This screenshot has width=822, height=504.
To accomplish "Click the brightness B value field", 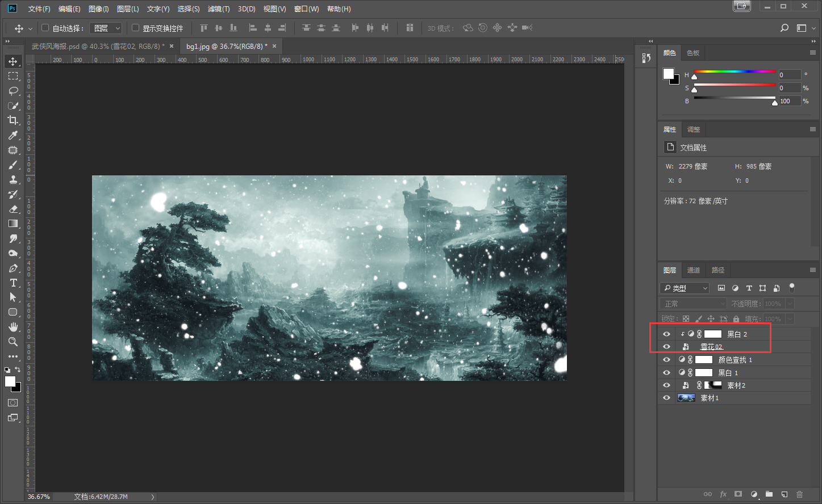I will tap(789, 101).
